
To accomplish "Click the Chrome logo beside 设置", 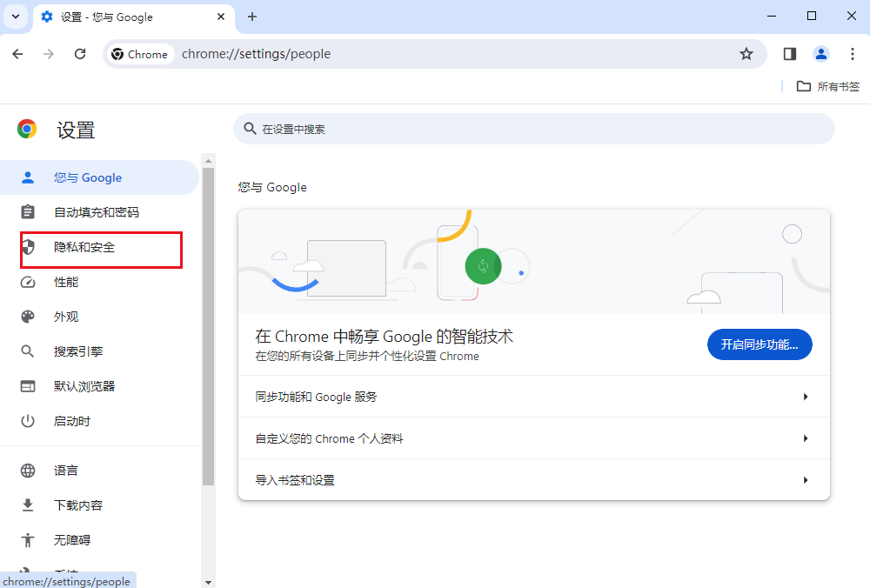I will coord(27,129).
